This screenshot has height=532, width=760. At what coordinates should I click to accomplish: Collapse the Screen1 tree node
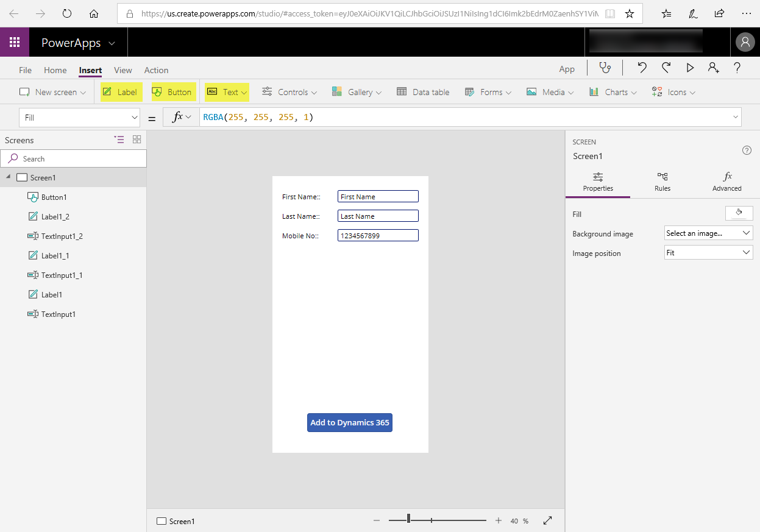[9, 177]
